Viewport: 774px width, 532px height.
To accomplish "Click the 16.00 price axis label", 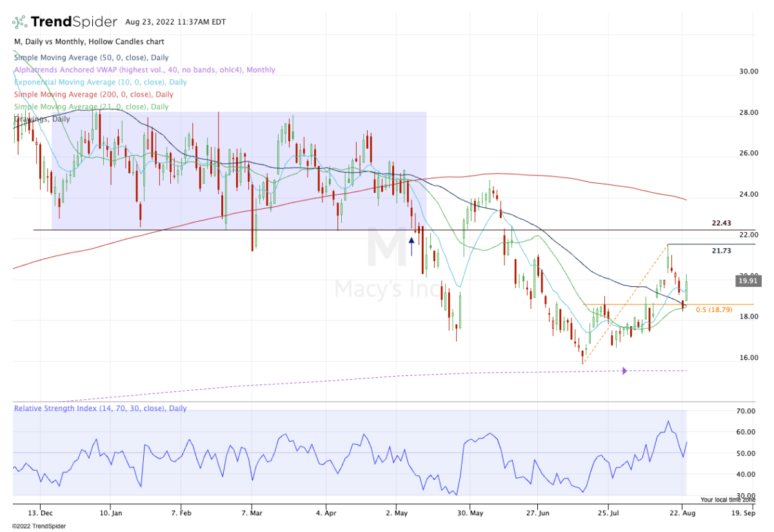I will [x=748, y=358].
